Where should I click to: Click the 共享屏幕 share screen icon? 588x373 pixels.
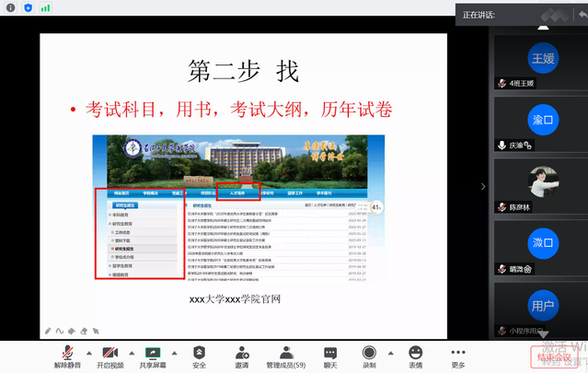[x=152, y=356]
